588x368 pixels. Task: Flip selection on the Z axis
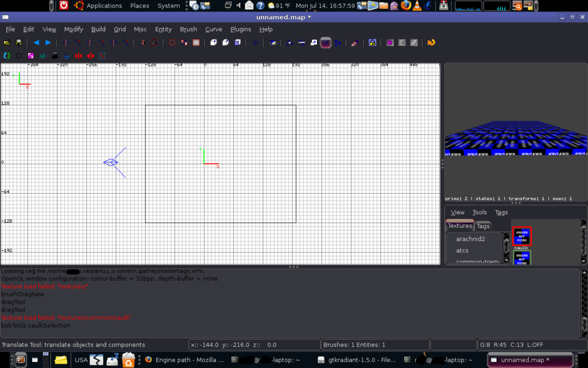tap(113, 43)
